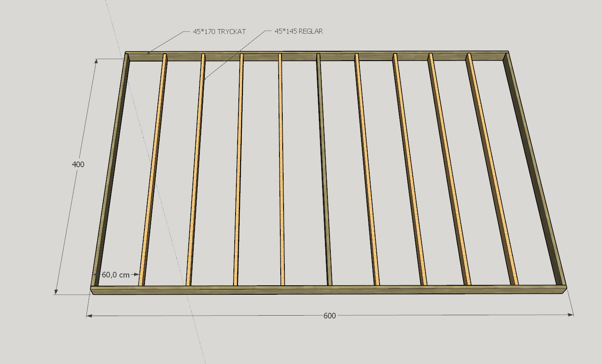The image size is (602, 364).
Task: Select the left end frame beam
Action: pyautogui.click(x=111, y=172)
